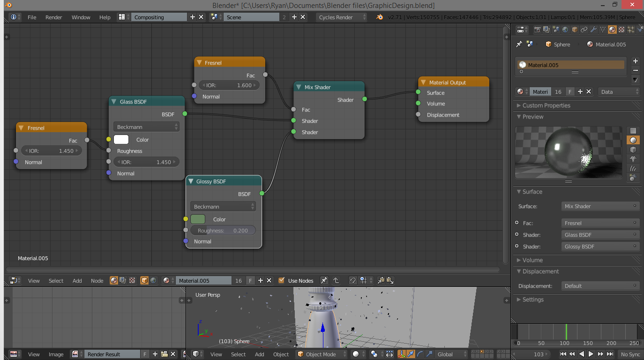Remove the material slot with minus icon

tap(635, 70)
